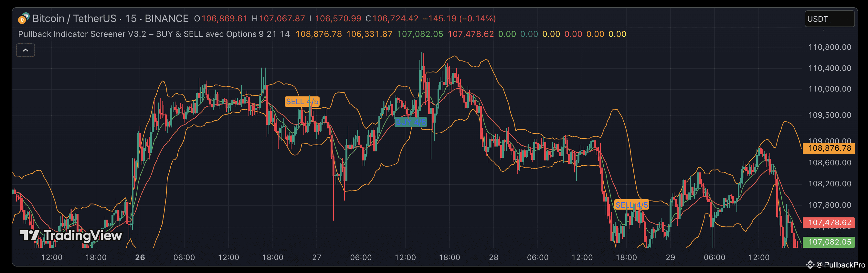Image resolution: width=868 pixels, height=273 pixels.
Task: Click the green 107,082.05 price axis tag
Action: [829, 242]
